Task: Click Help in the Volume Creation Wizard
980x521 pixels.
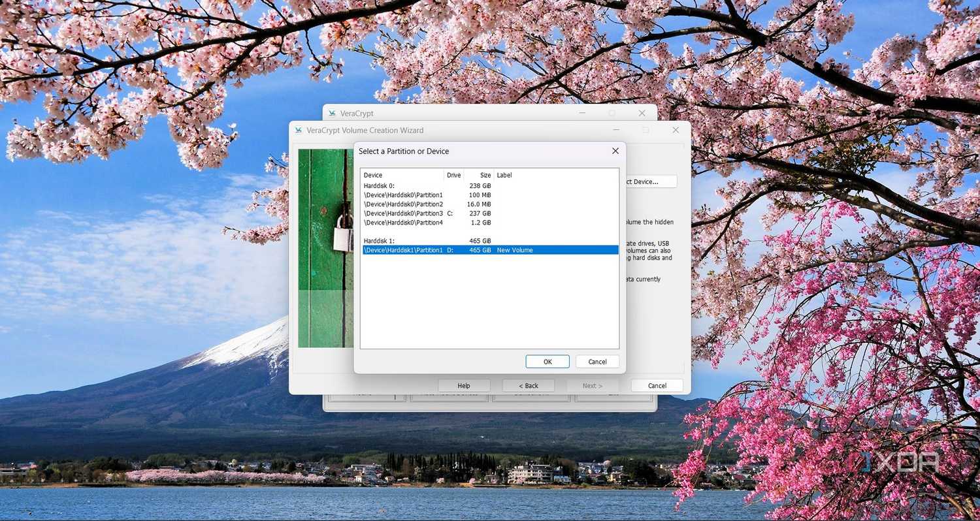Action: (464, 386)
